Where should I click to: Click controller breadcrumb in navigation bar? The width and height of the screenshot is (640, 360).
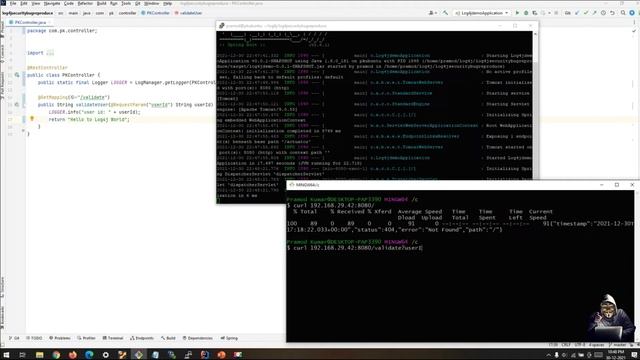point(127,13)
